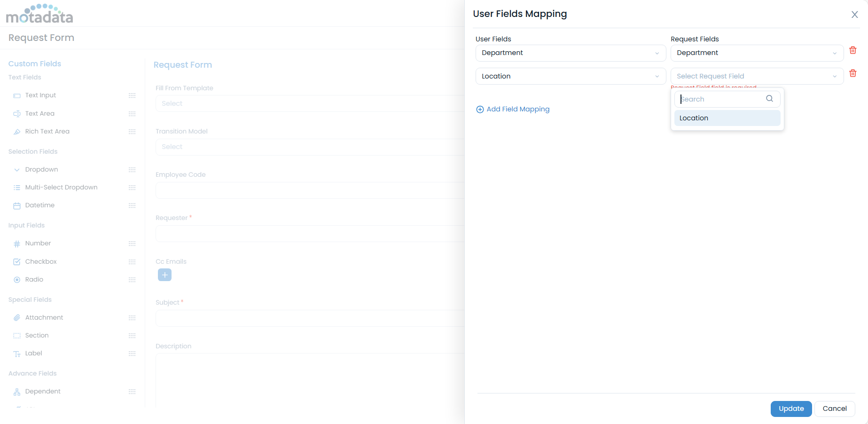Choose Location from the dropdown list
The height and width of the screenshot is (424, 868).
pyautogui.click(x=727, y=118)
